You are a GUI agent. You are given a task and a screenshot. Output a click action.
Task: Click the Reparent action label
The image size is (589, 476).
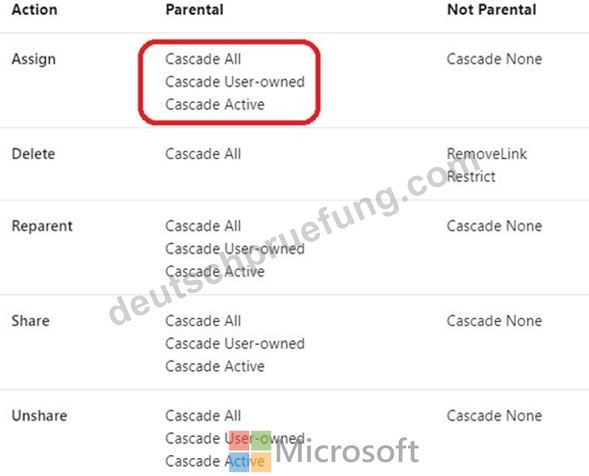coord(42,226)
